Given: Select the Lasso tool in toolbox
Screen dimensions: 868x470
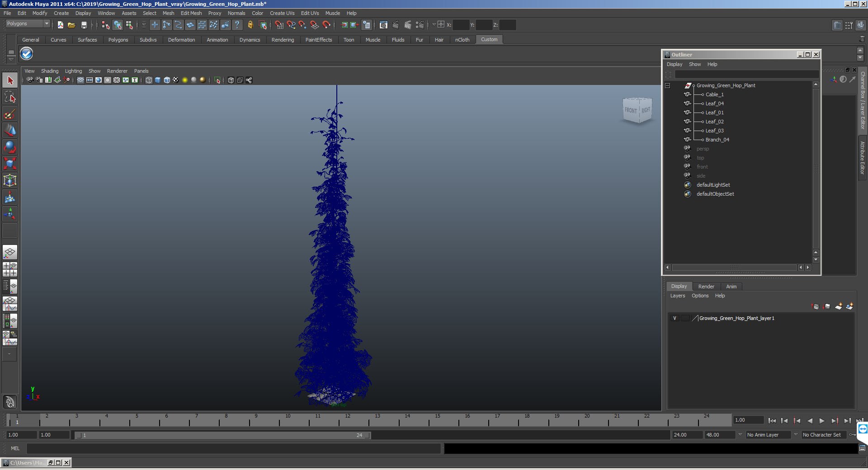Looking at the screenshot, I should (x=10, y=97).
